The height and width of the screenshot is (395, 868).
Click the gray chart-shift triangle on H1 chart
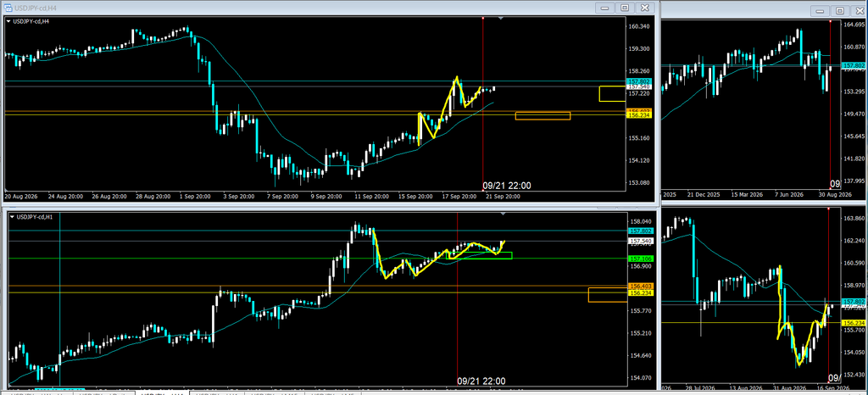tap(503, 213)
